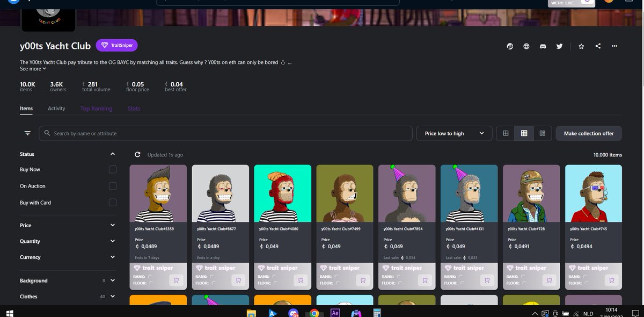
Task: Expand description with See more
Action: coord(33,69)
